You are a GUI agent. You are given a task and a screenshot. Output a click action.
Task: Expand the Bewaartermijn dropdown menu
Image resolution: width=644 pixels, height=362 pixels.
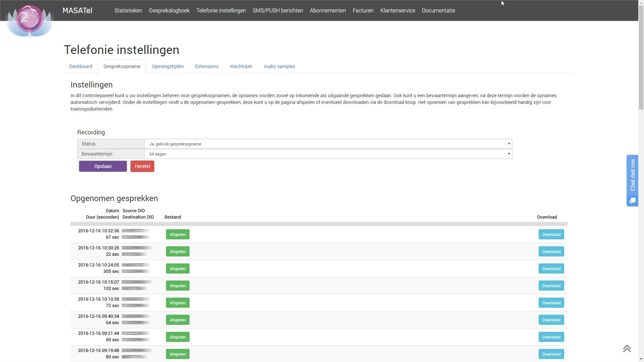[508, 154]
